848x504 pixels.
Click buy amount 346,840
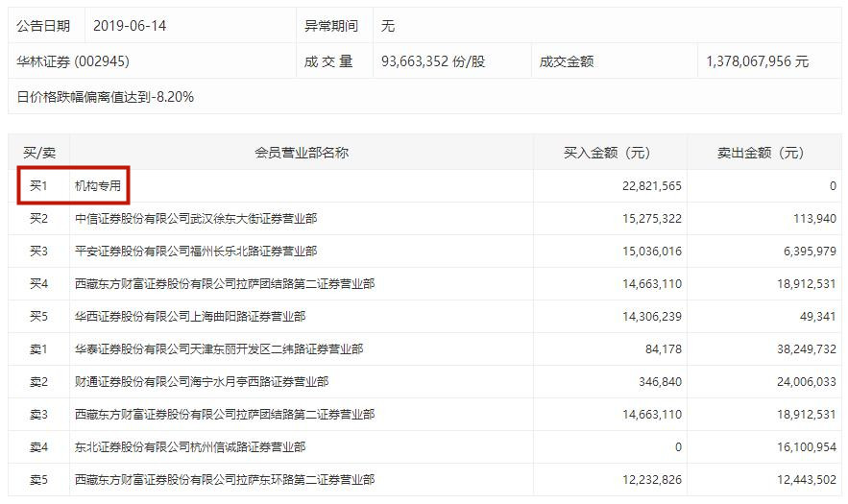pos(660,382)
